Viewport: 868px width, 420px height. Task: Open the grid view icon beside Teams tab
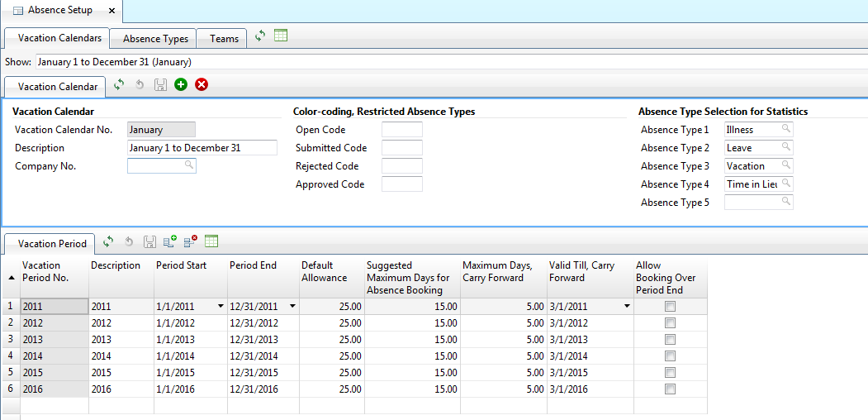(281, 36)
